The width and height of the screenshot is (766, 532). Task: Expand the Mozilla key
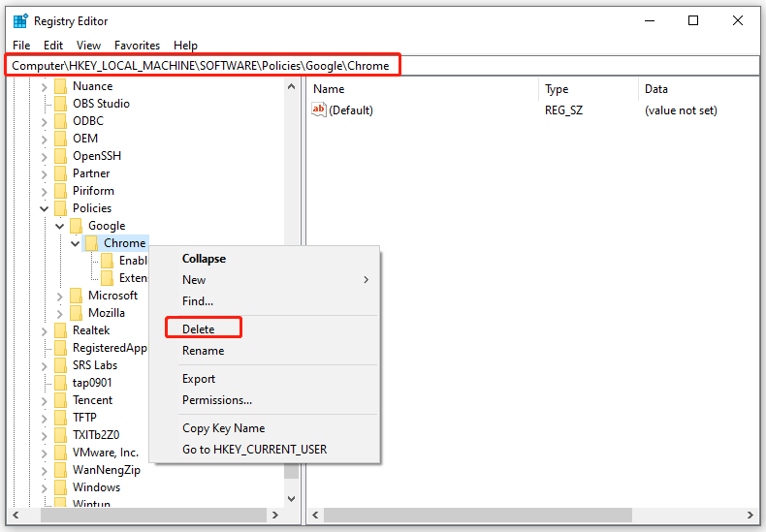coord(59,314)
